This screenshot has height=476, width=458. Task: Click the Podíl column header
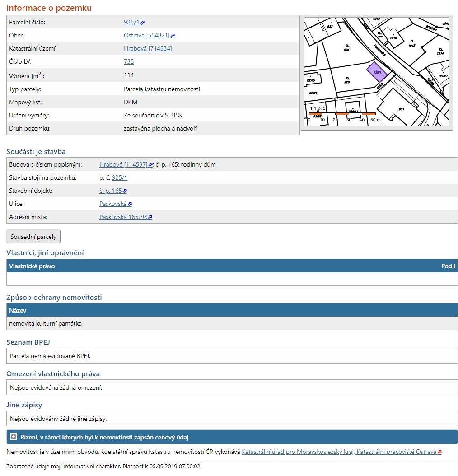click(448, 266)
